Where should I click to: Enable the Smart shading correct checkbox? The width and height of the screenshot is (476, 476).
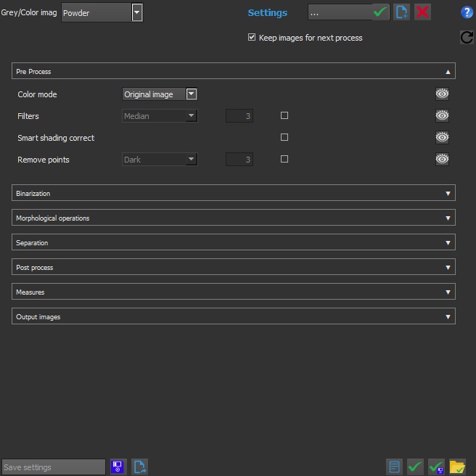(x=284, y=137)
